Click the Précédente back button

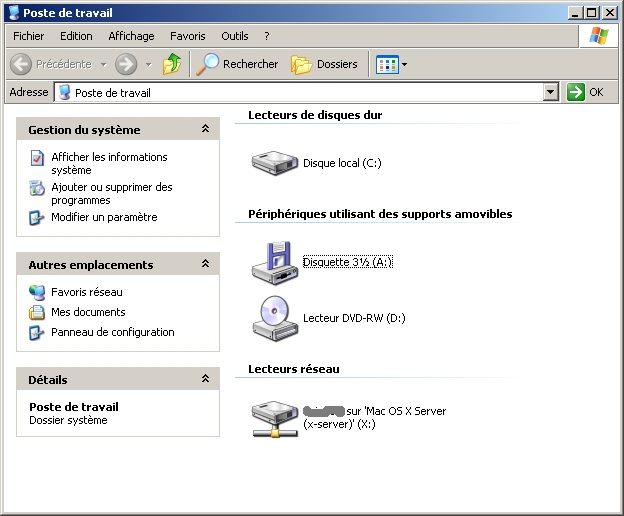point(52,64)
